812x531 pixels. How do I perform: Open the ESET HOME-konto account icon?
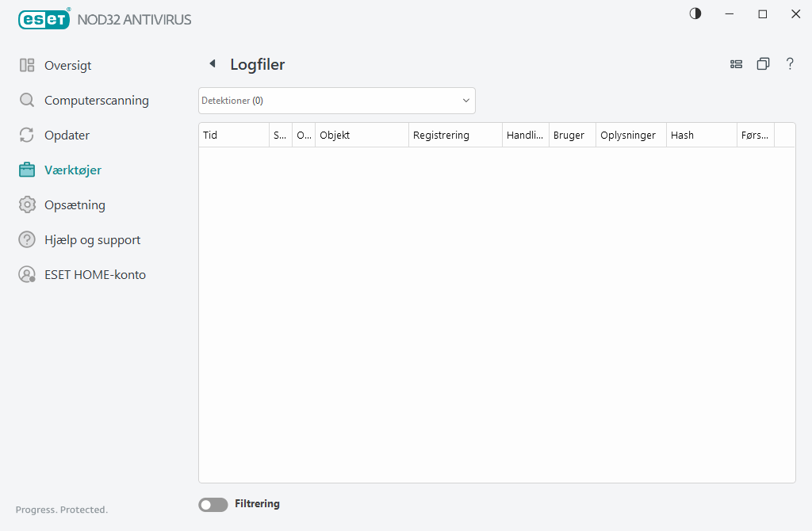[x=27, y=274]
